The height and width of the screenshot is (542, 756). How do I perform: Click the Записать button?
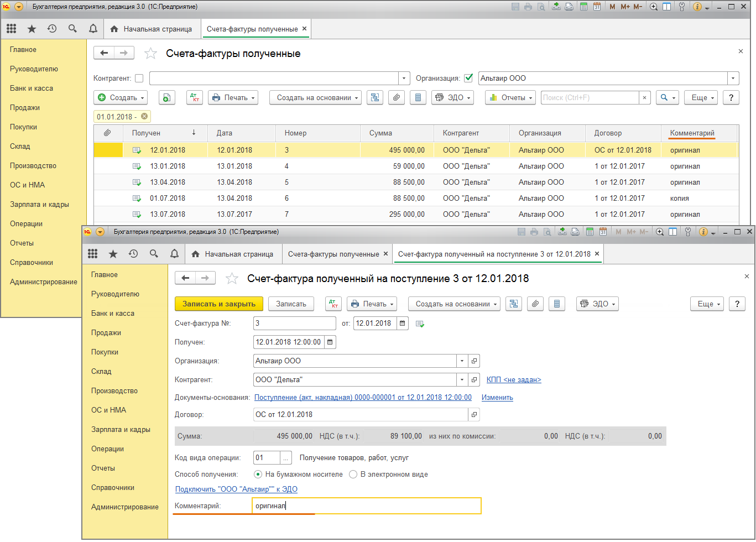pos(291,304)
